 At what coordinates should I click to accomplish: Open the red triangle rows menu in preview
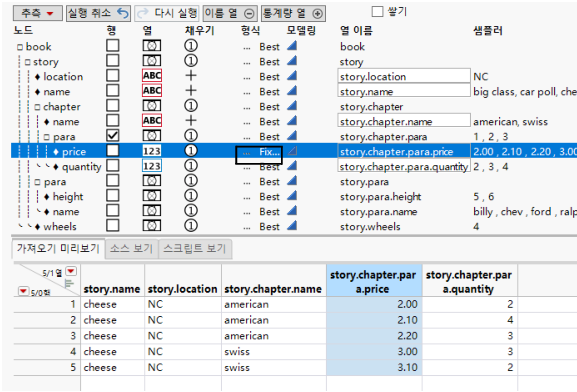23,291
